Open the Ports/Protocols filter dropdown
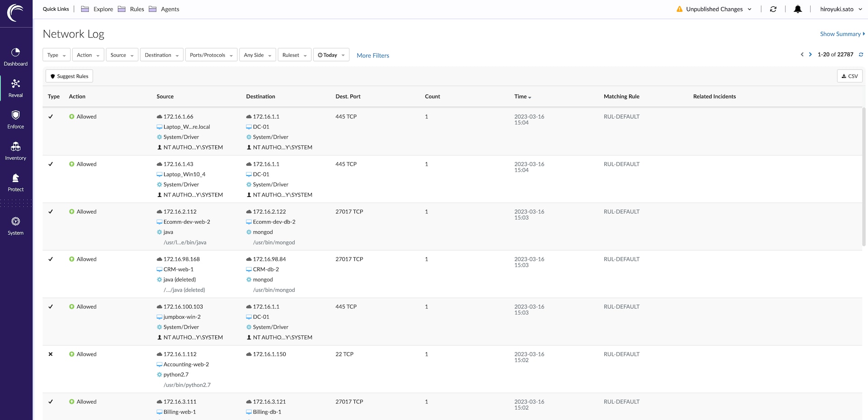 pyautogui.click(x=211, y=55)
